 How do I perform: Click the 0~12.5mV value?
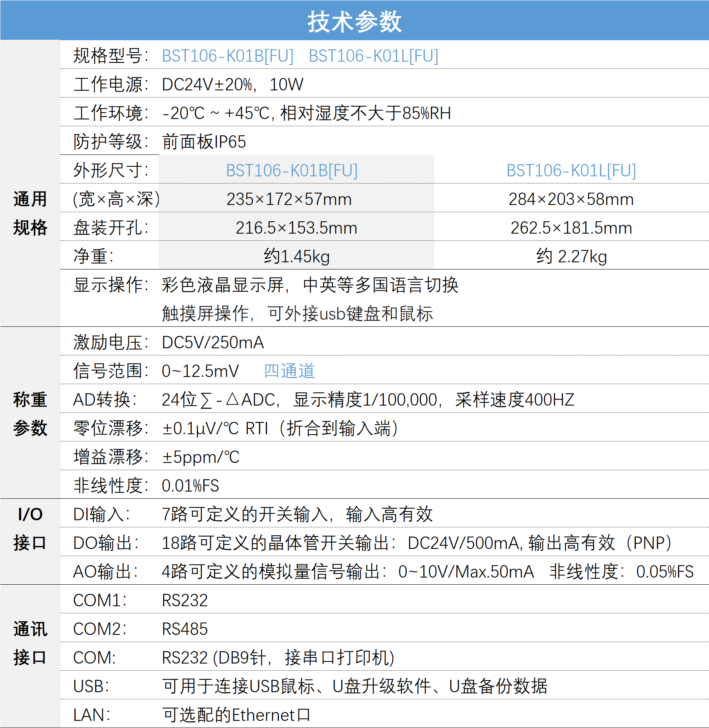(200, 371)
